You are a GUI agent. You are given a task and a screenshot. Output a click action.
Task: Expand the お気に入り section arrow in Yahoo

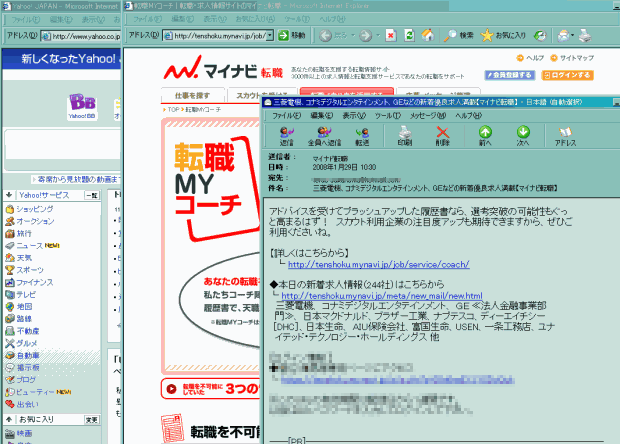(x=9, y=419)
